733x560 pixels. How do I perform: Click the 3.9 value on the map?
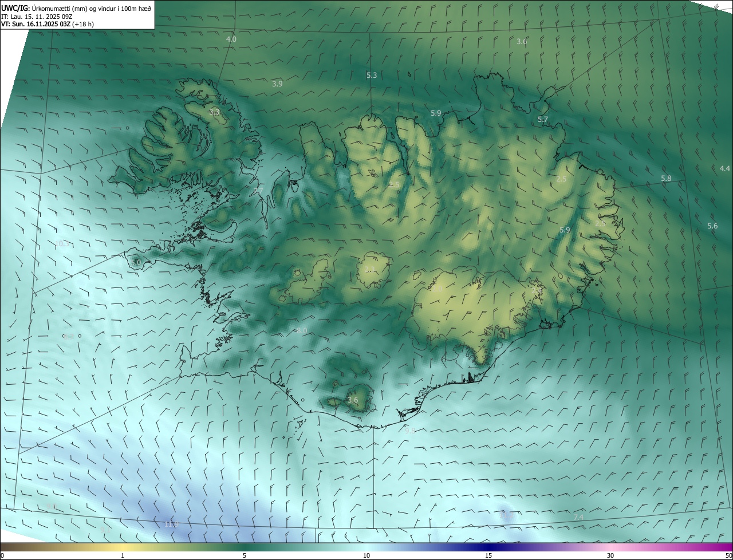(277, 84)
